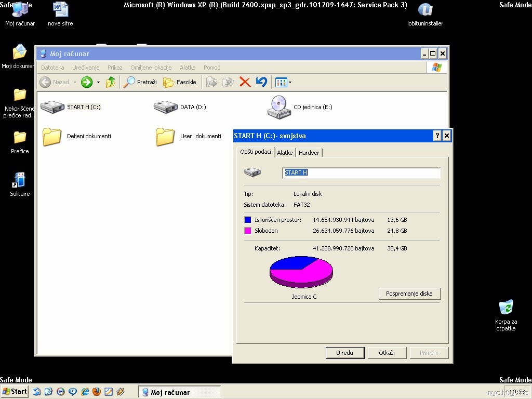Launch Solitaire shortcut
532x399 pixels.
[x=20, y=184]
